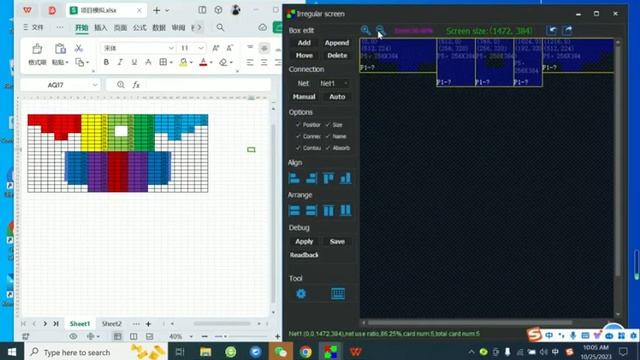Click the fourth Arrange icon
Image resolution: width=640 pixels, height=360 pixels.
coord(345,210)
